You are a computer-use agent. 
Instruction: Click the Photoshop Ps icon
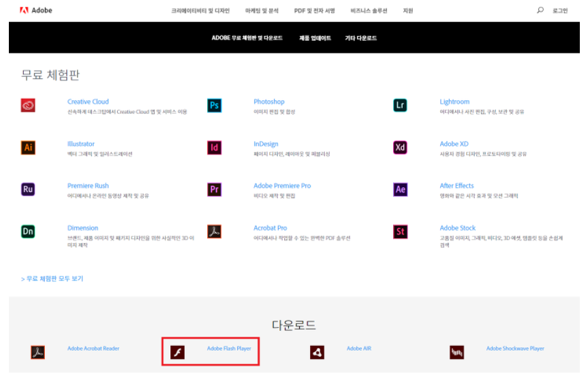[215, 106]
